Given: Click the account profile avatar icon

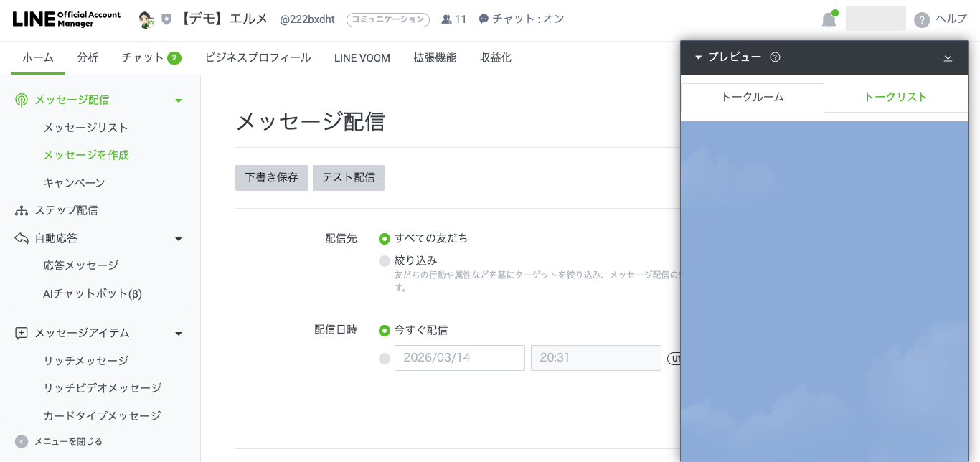Looking at the screenshot, I should [146, 19].
